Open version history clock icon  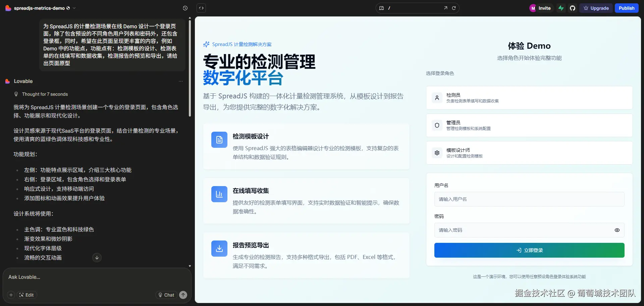[185, 8]
